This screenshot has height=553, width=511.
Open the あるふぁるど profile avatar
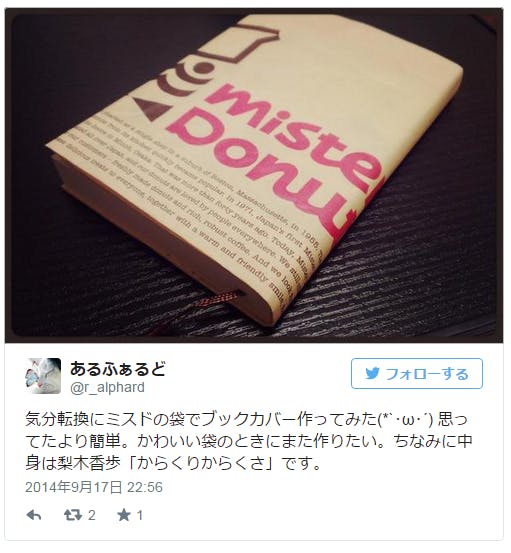[43, 376]
